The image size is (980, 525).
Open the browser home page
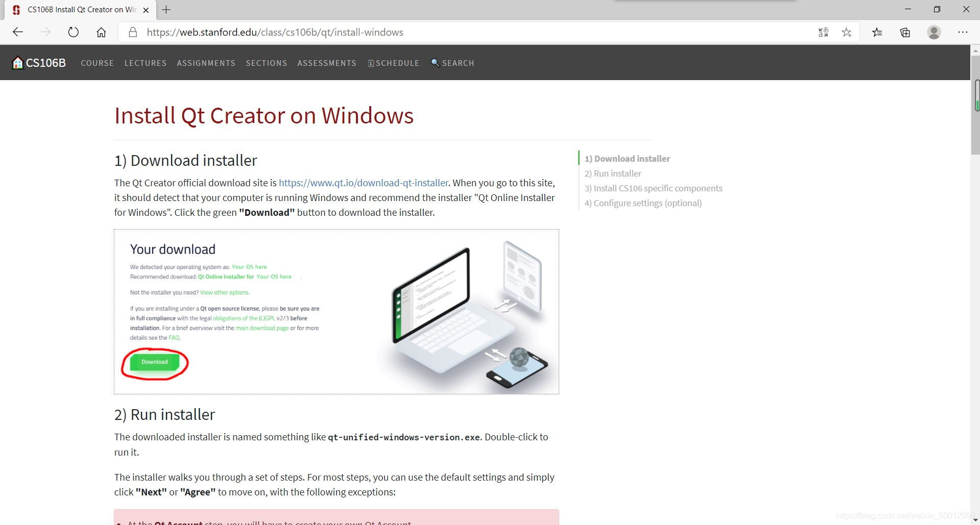click(101, 32)
